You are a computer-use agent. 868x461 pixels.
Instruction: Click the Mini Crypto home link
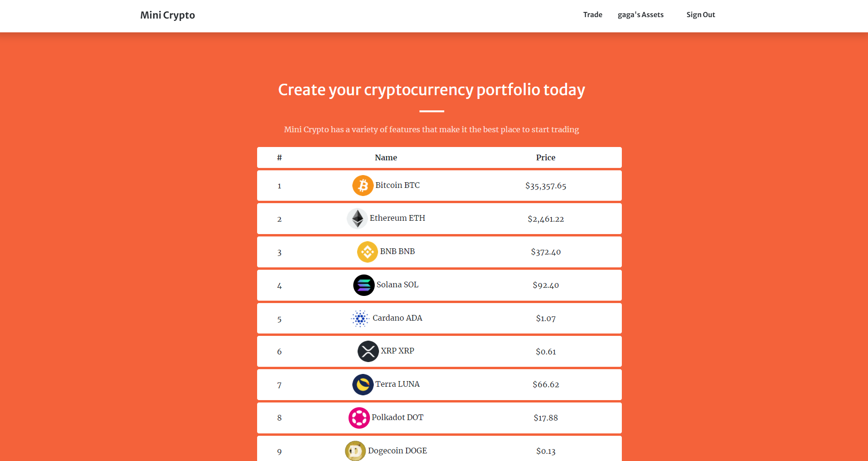[x=167, y=15]
